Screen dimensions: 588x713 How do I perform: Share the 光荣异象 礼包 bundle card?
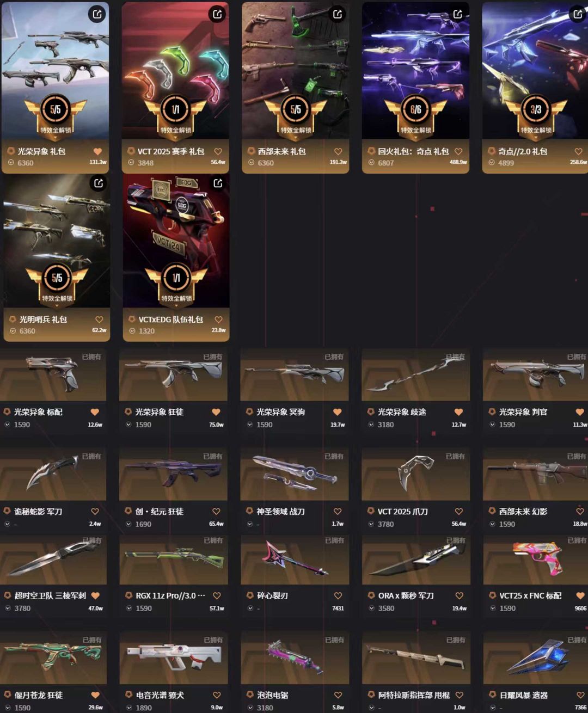(97, 14)
